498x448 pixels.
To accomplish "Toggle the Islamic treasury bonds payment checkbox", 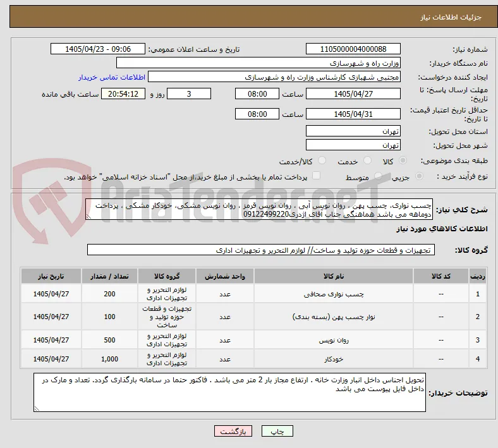I will click(317, 176).
